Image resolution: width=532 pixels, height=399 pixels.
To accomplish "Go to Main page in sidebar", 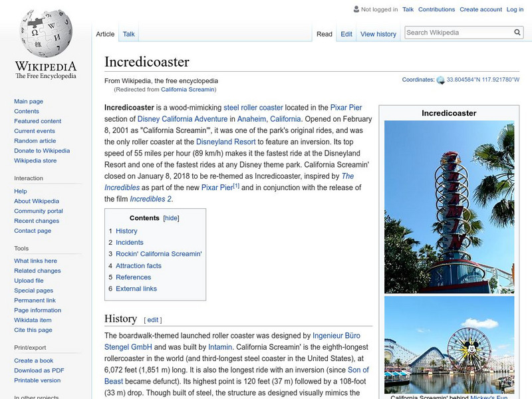I will [29, 102].
